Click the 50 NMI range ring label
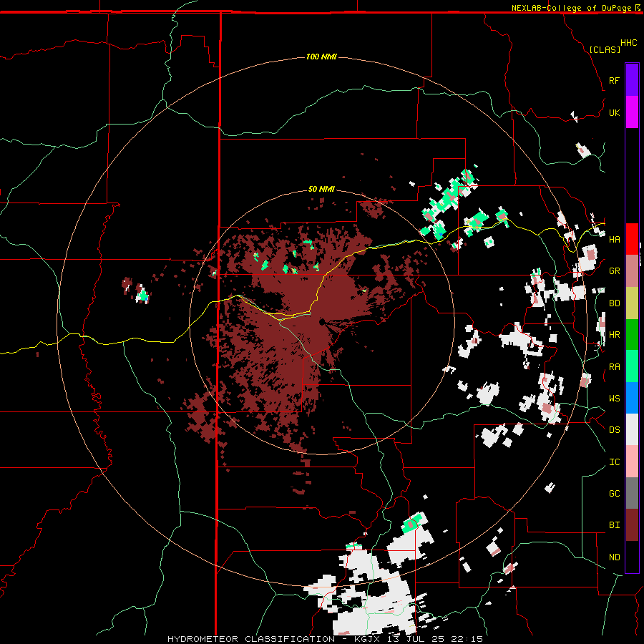This screenshot has height=644, width=644. pos(321,189)
